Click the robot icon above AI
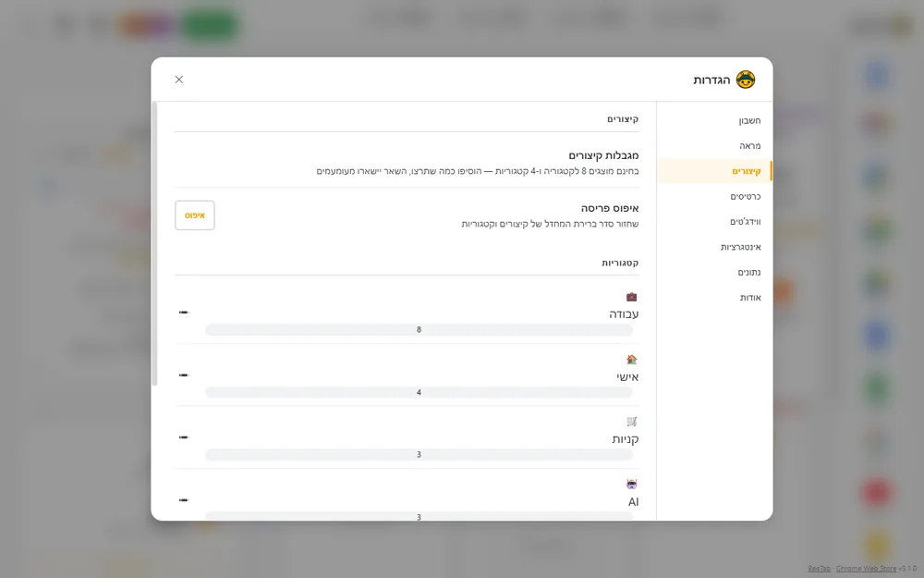The height and width of the screenshot is (578, 924). (x=632, y=485)
